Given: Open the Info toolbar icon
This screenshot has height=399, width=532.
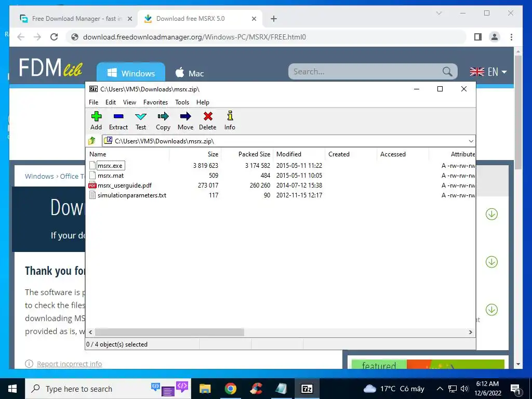Looking at the screenshot, I should [x=230, y=116].
